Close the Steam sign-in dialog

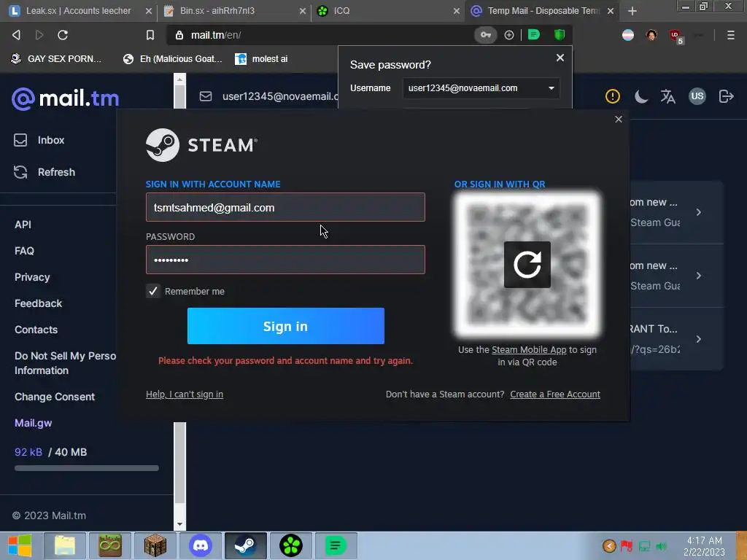point(619,119)
